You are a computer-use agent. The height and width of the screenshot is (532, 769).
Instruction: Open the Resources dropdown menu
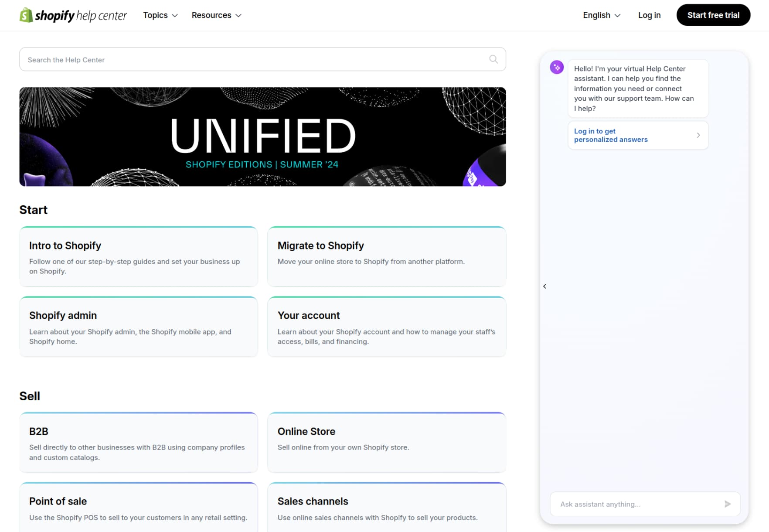tap(216, 15)
